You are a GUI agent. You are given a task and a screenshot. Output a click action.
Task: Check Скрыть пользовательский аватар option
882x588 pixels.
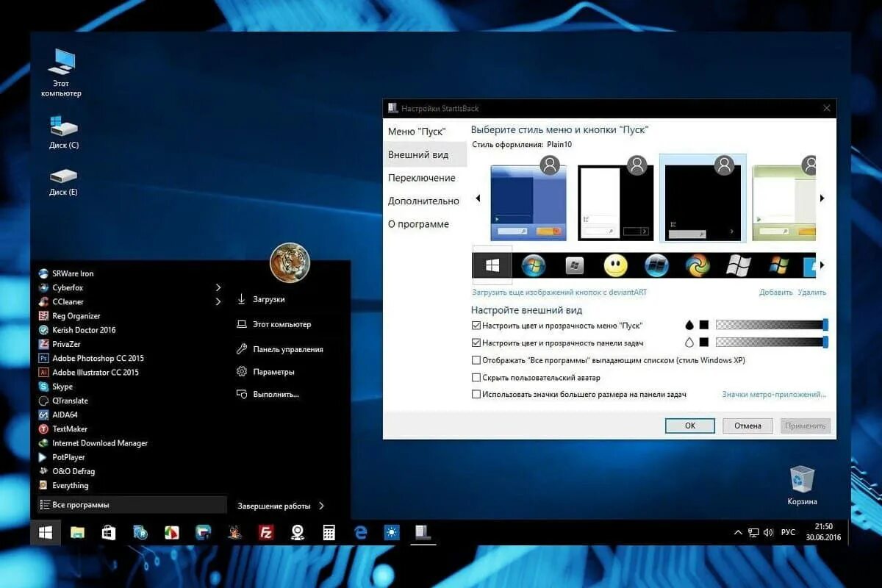[x=476, y=378]
